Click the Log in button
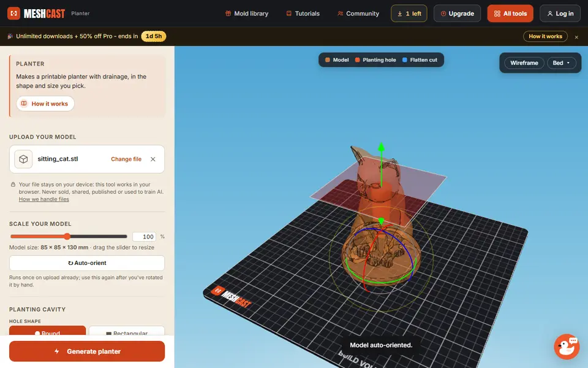588x368 pixels. pyautogui.click(x=560, y=13)
